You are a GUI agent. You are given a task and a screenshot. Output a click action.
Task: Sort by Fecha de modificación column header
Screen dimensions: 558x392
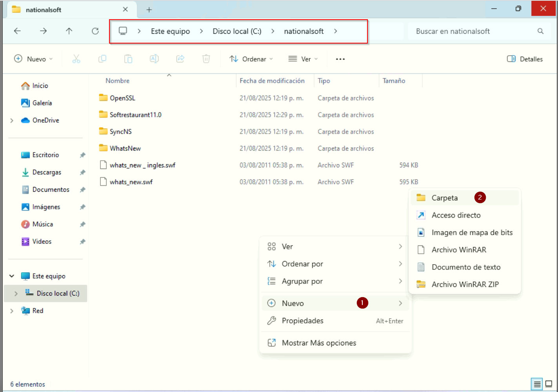(x=272, y=81)
